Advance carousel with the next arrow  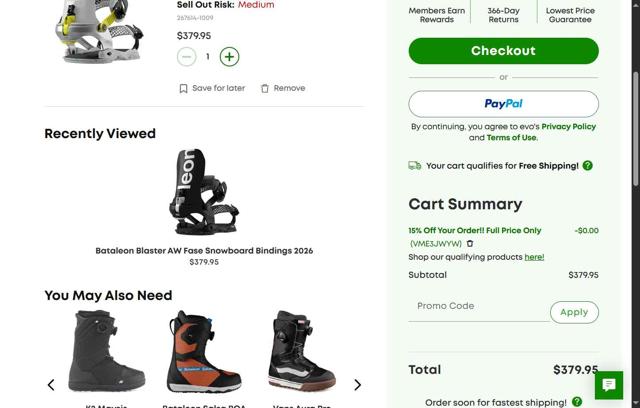pyautogui.click(x=357, y=385)
